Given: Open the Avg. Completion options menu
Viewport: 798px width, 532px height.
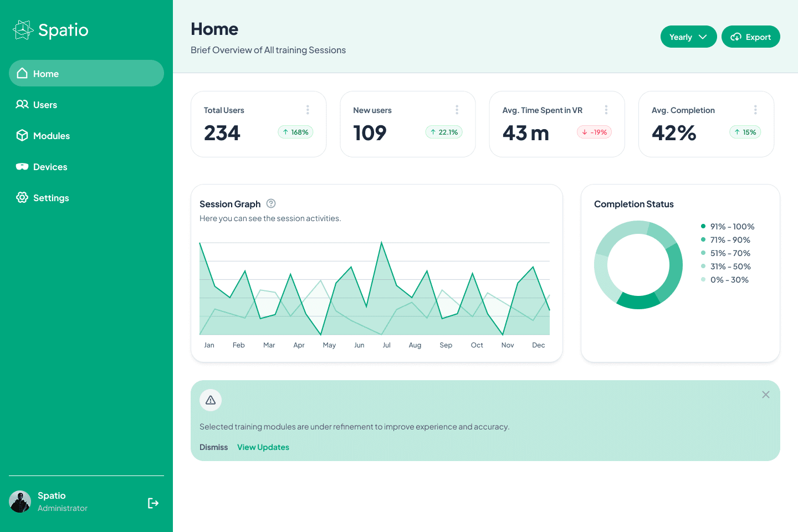Looking at the screenshot, I should 755,109.
